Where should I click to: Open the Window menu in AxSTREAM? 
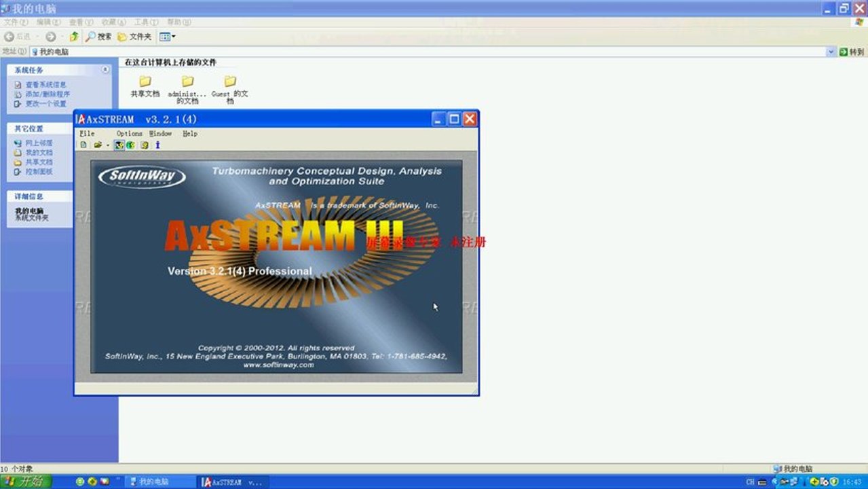(x=161, y=134)
